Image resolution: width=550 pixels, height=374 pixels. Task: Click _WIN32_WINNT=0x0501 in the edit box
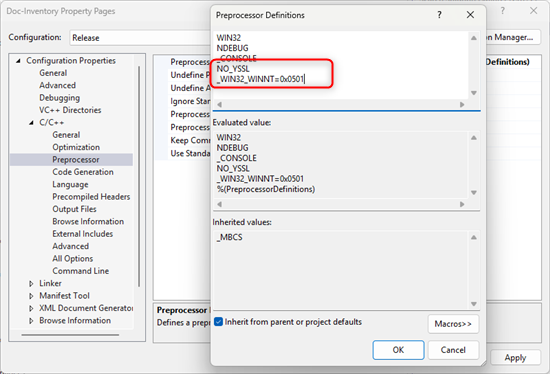pos(260,79)
